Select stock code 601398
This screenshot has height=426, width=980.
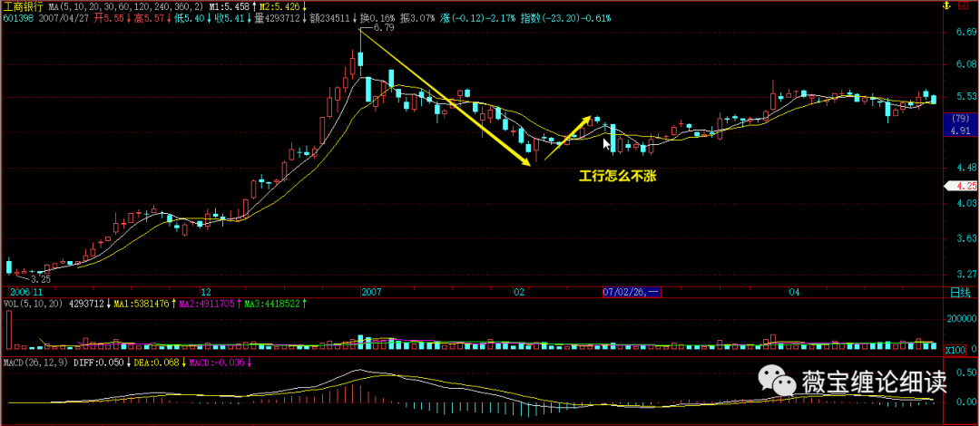coord(18,19)
